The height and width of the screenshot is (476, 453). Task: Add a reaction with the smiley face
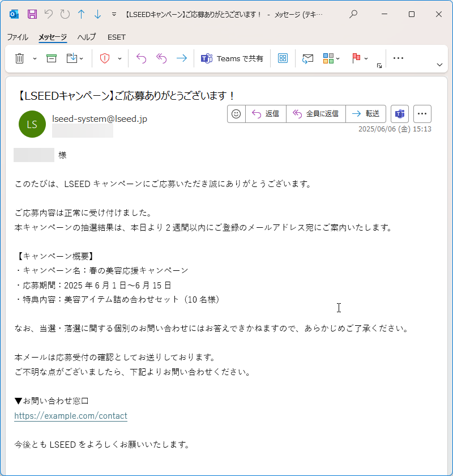point(236,113)
